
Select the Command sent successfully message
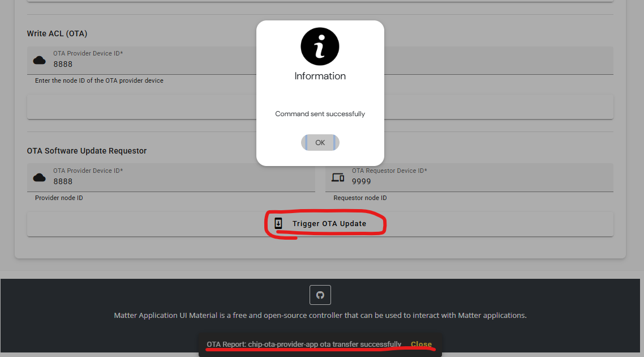320,114
